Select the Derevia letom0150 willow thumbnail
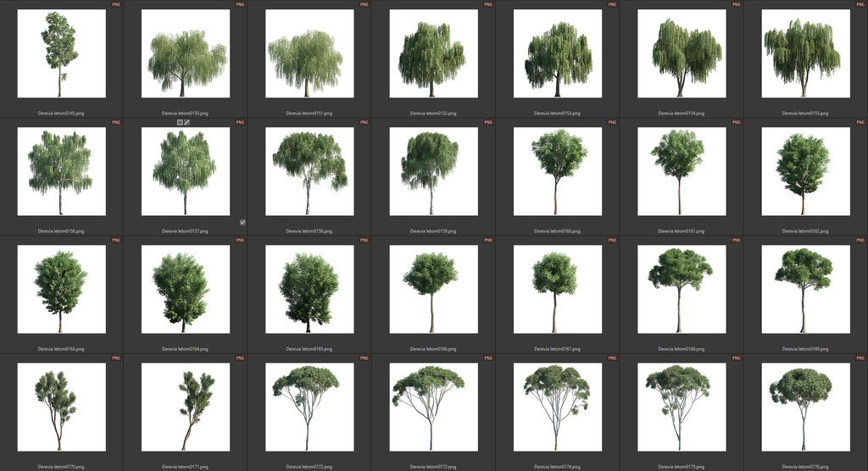 (186, 54)
